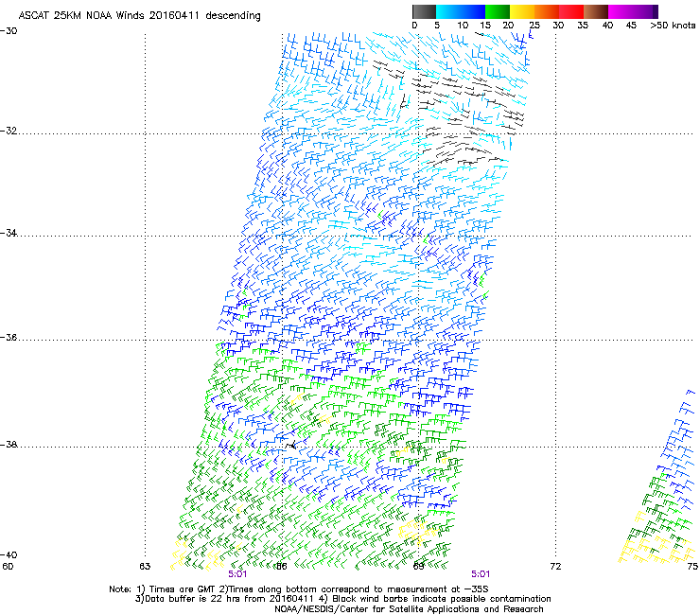Click the '20' label under the color scale
Image resolution: width=700 pixels, height=615 pixels.
click(x=508, y=26)
